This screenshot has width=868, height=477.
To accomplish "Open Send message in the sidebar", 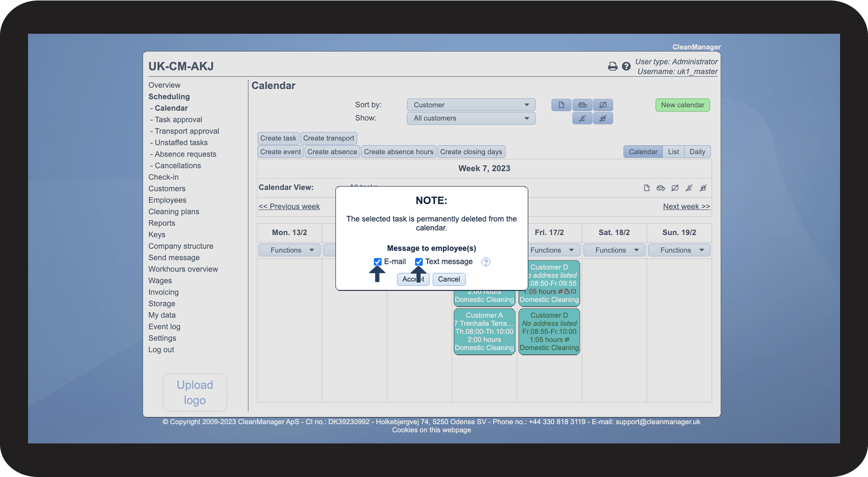I will pos(174,257).
